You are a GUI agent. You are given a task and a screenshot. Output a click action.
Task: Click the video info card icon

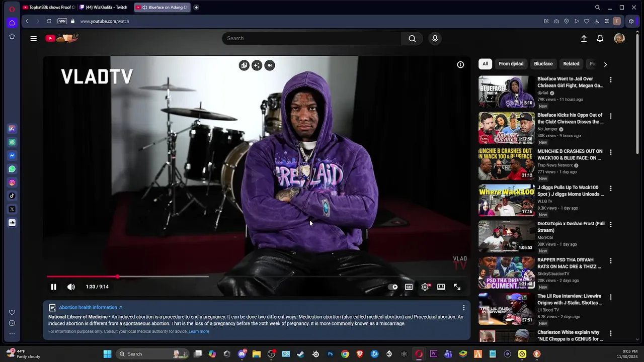[460, 65]
